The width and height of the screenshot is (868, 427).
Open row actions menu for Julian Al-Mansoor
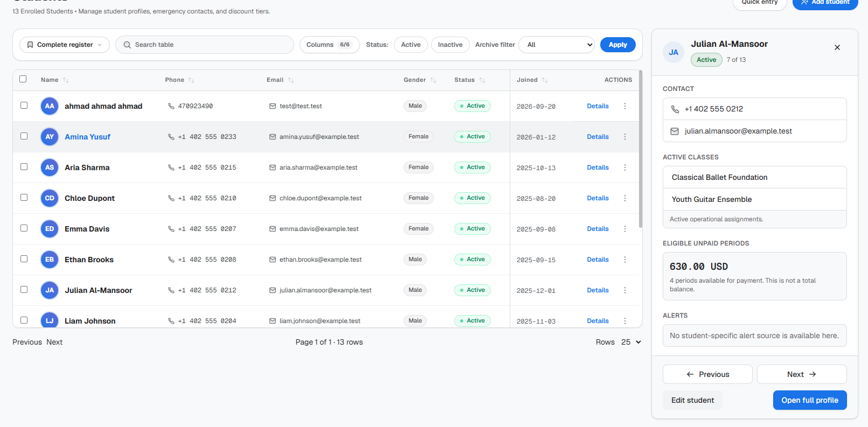tap(625, 290)
